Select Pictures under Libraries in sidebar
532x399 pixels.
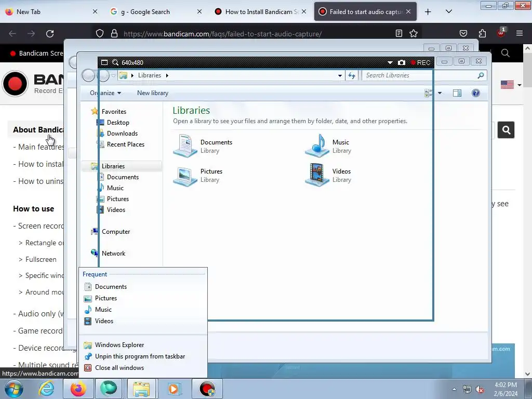pos(118,199)
